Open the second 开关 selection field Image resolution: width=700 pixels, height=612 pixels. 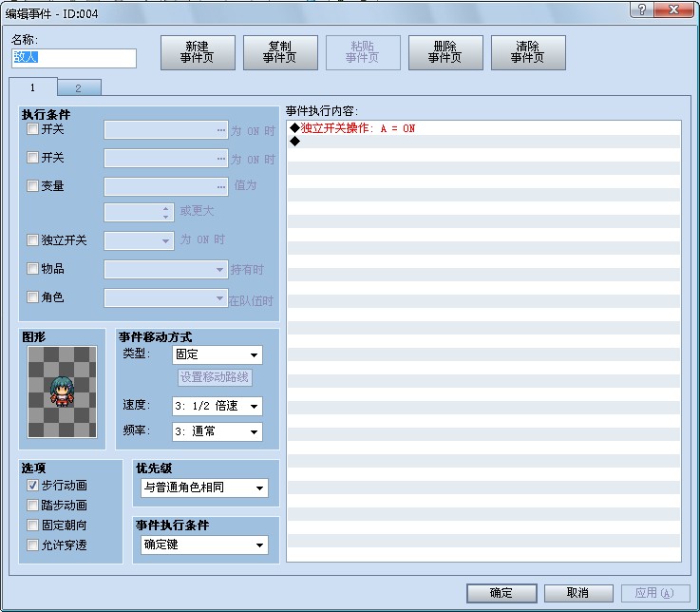pos(166,159)
